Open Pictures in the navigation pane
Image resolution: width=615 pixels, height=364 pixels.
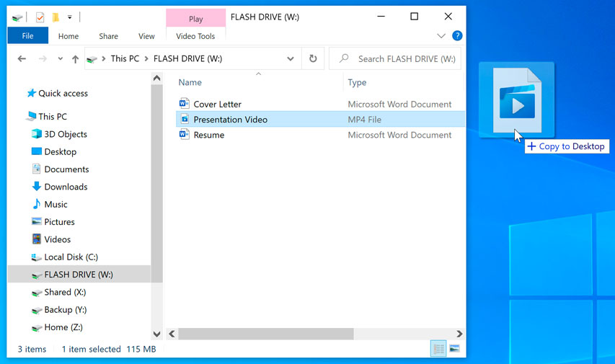(x=59, y=222)
